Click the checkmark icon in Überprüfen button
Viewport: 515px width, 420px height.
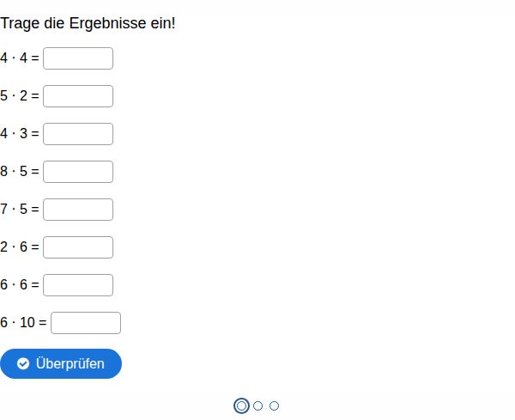[x=23, y=364]
